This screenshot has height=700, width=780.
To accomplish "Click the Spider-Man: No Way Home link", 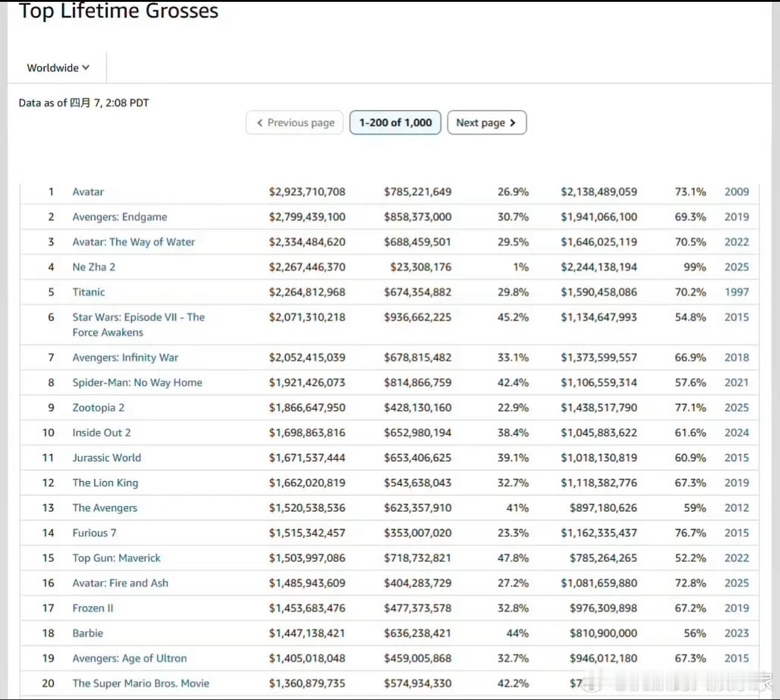I will click(137, 383).
